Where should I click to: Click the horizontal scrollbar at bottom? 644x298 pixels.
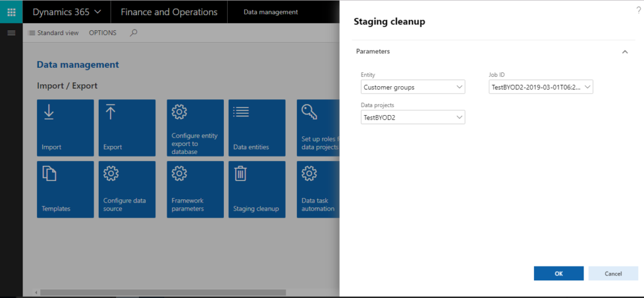pyautogui.click(x=163, y=292)
